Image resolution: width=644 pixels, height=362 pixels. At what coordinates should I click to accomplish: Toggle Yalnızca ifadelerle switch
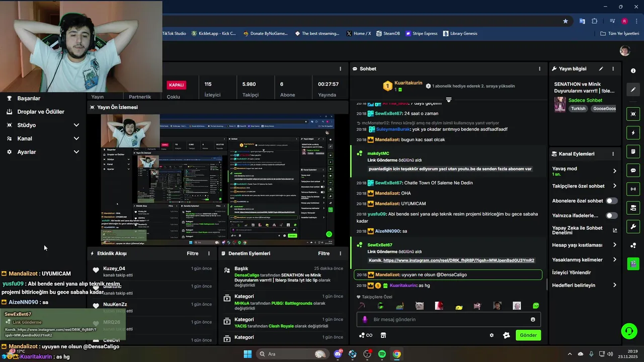coord(612,216)
